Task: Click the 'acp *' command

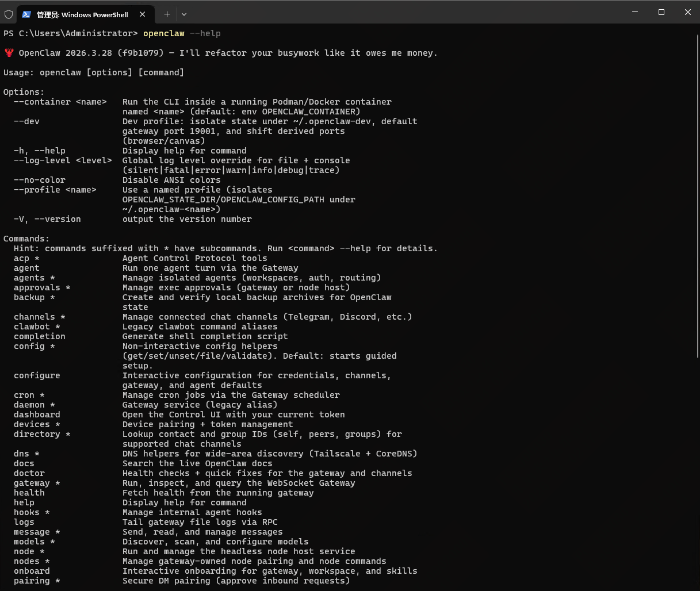Action: (x=26, y=258)
